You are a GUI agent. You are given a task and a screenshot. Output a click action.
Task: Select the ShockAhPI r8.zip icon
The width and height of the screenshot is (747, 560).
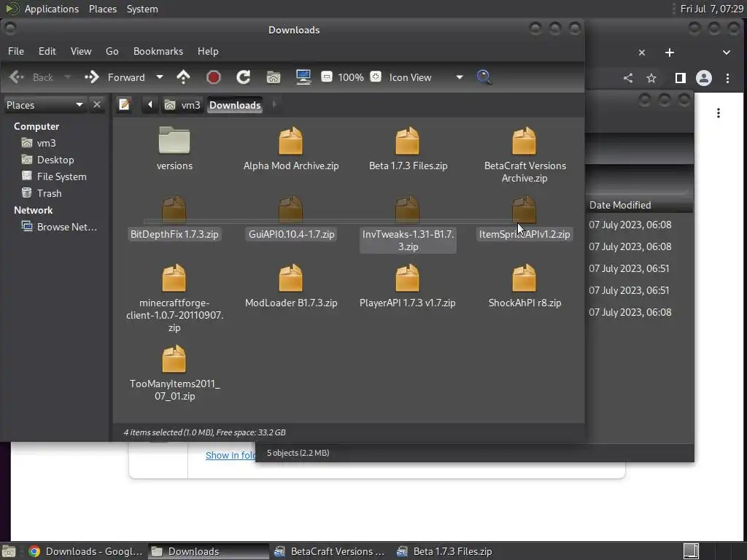tap(524, 278)
